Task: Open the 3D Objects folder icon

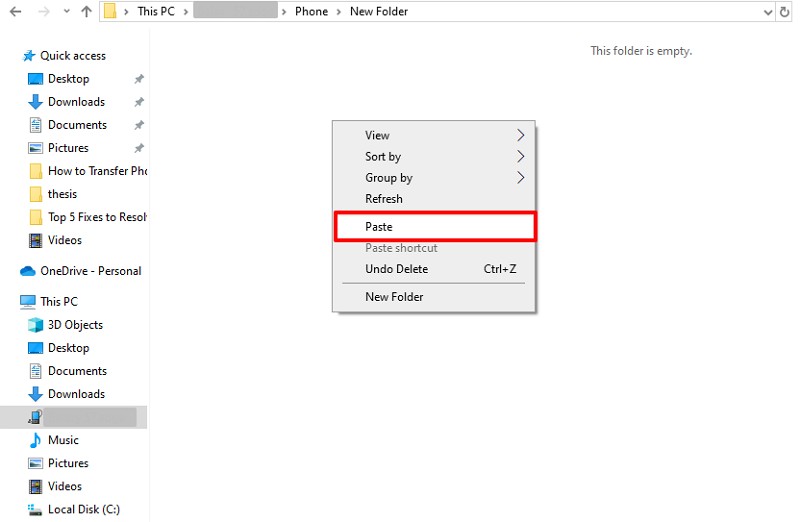Action: click(x=35, y=325)
